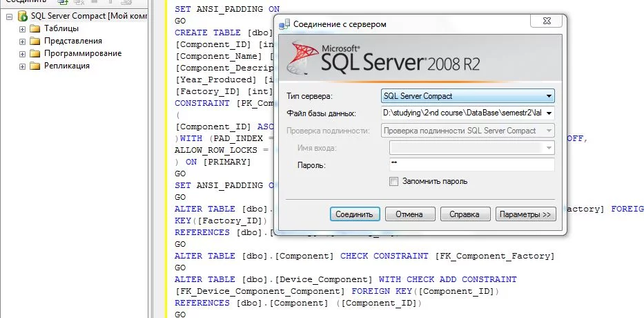Viewport: 644px width, 318px height.
Task: Expand the Программирование tree node
Action: click(x=22, y=53)
